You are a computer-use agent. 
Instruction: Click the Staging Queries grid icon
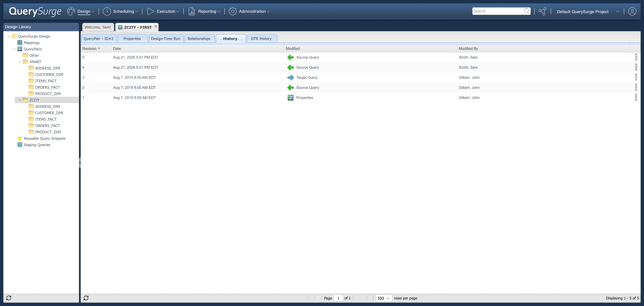click(20, 145)
